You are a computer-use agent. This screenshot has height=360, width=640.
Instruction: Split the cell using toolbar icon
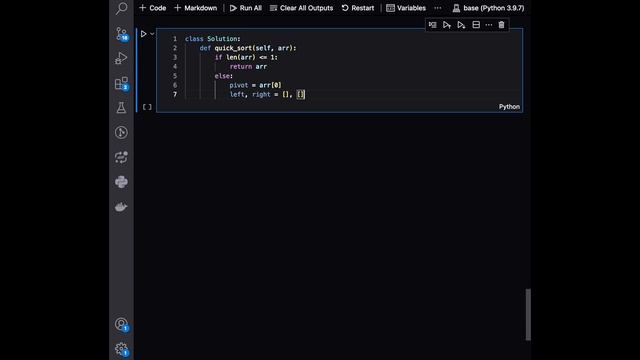pos(476,25)
